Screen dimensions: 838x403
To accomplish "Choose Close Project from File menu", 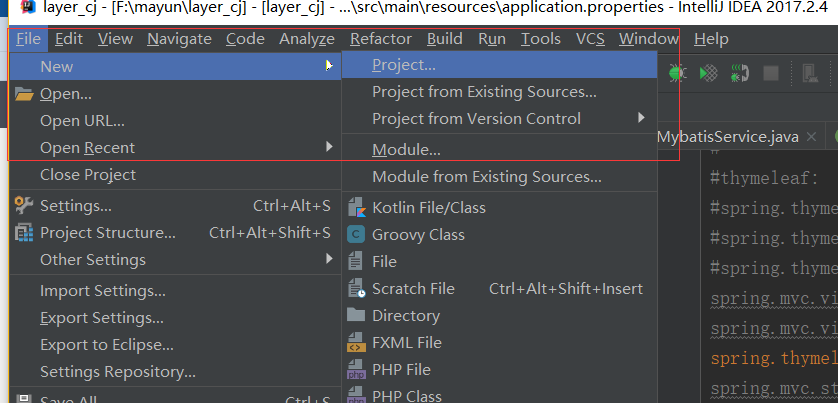I will (x=88, y=175).
